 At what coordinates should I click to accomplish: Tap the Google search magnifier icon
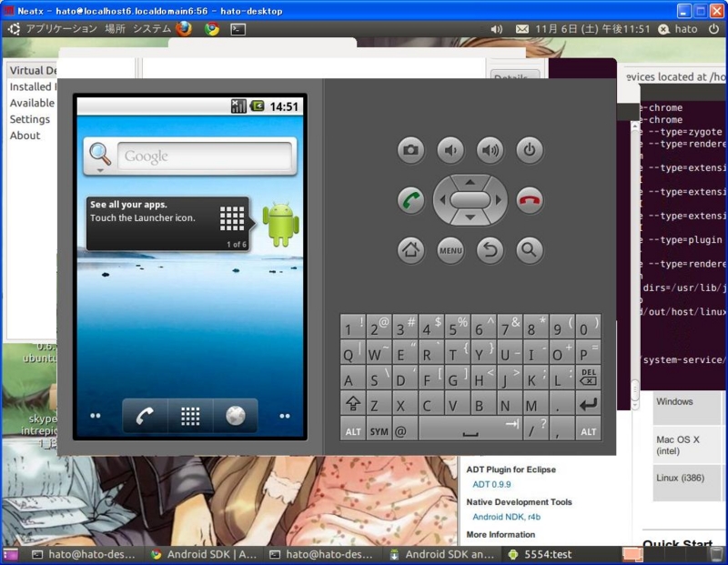click(x=100, y=156)
